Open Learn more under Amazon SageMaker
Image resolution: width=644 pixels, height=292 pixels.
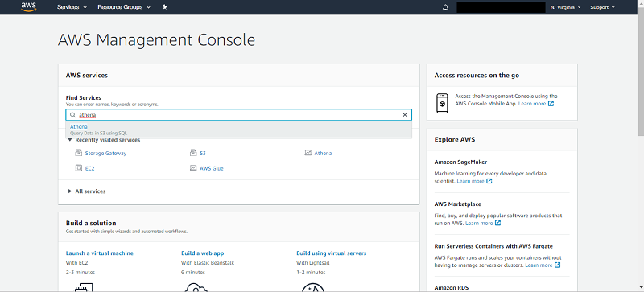[x=470, y=181]
